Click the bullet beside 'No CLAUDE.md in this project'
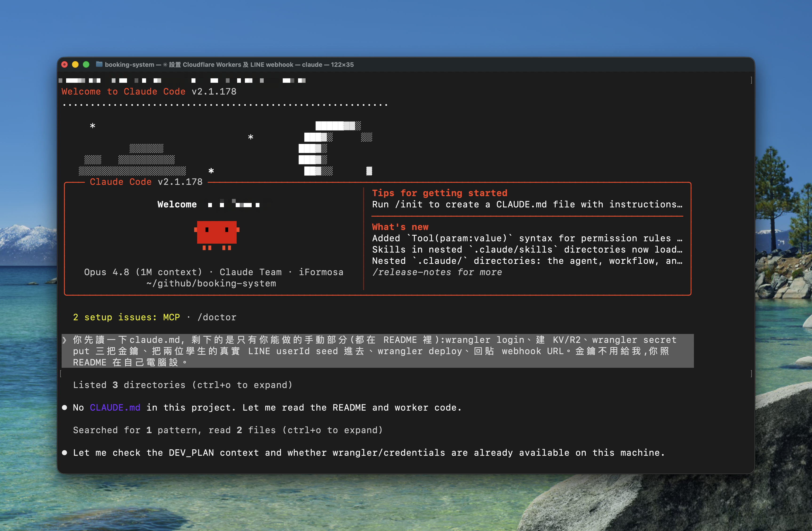The width and height of the screenshot is (812, 531). [64, 408]
